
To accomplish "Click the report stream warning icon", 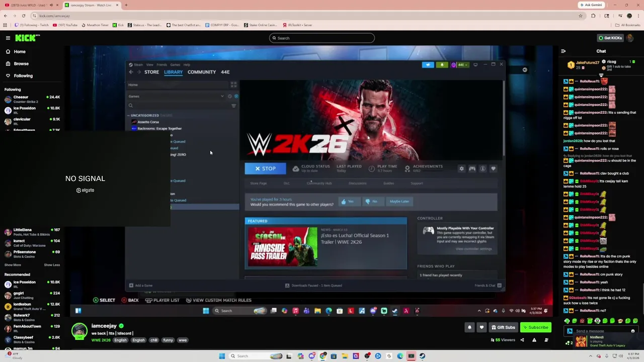I will [534, 340].
